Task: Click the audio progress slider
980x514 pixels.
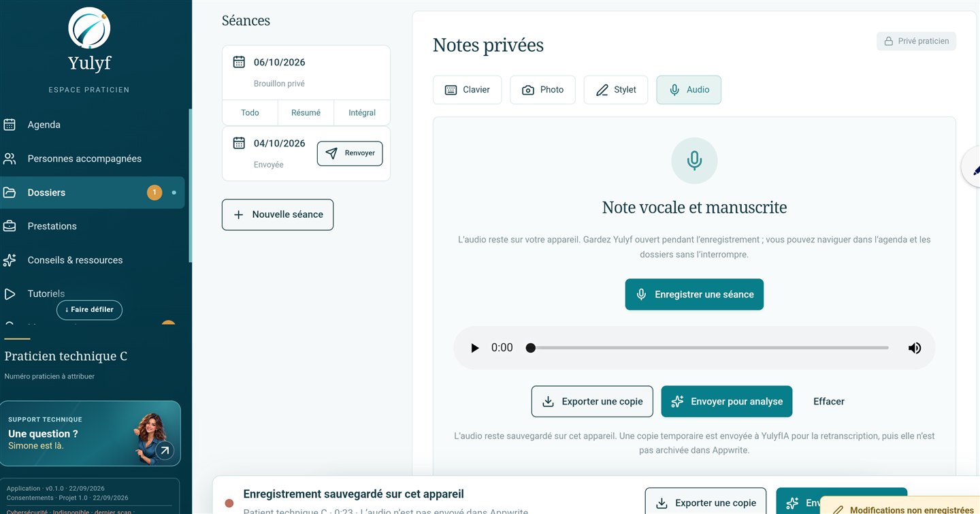Action: [x=709, y=348]
